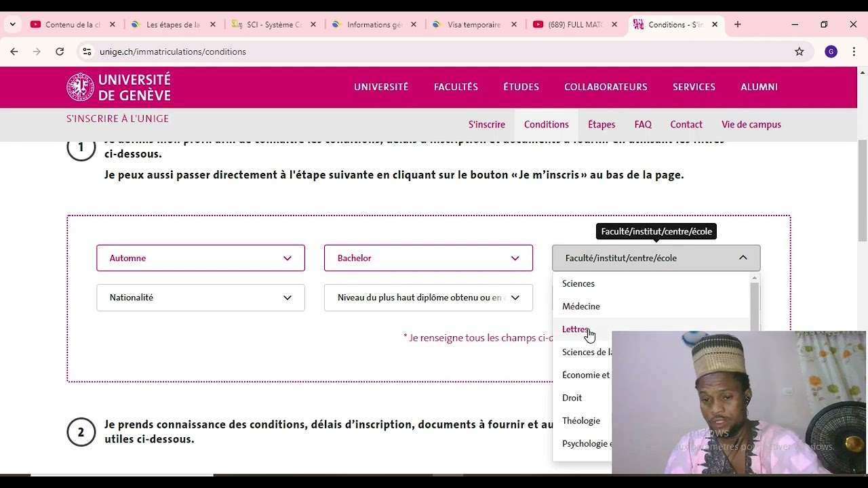
Task: Click the S'INSCRIRE À L'UNIGE heading link
Action: (117, 119)
